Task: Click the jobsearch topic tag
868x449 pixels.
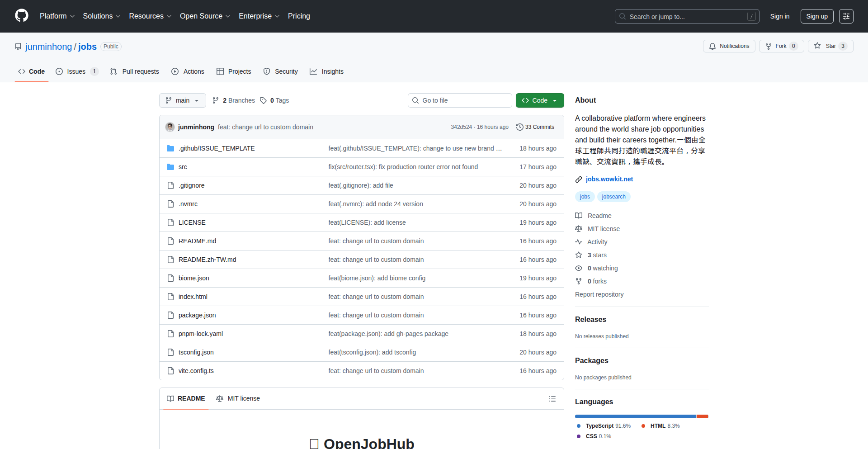Action: 613,197
